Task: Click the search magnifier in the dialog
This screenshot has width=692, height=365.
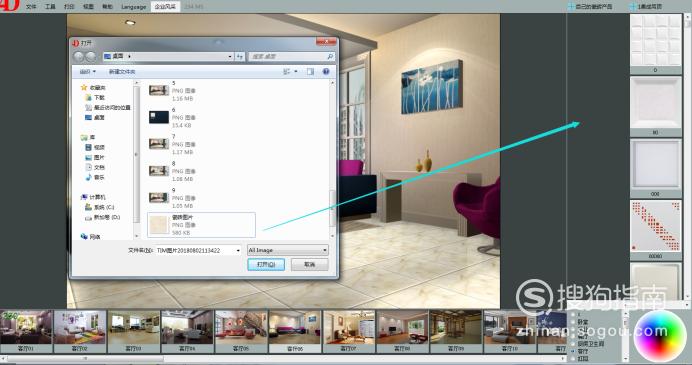Action: [x=330, y=56]
